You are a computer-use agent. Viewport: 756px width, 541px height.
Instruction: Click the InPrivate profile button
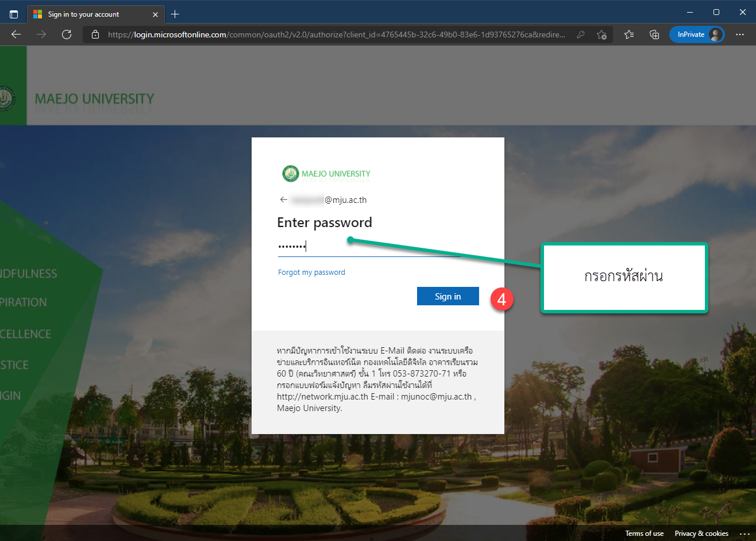coord(697,34)
